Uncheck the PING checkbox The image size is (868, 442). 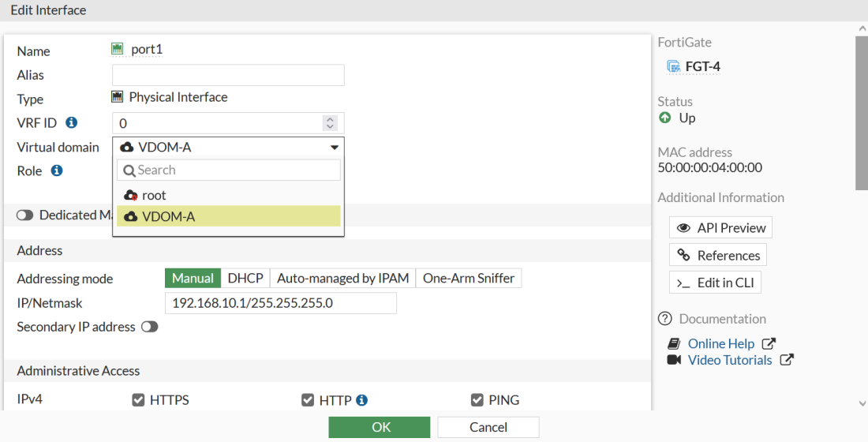(x=477, y=400)
